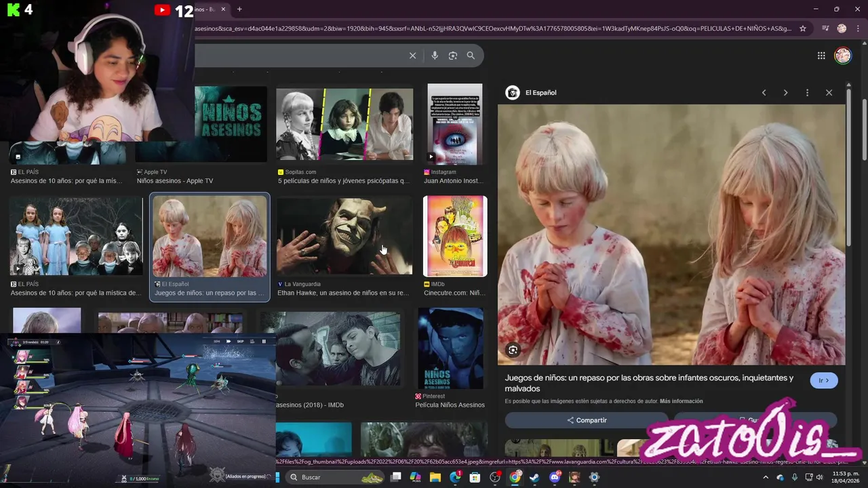Open the Más información link
This screenshot has height=488, width=868.
[681, 401]
